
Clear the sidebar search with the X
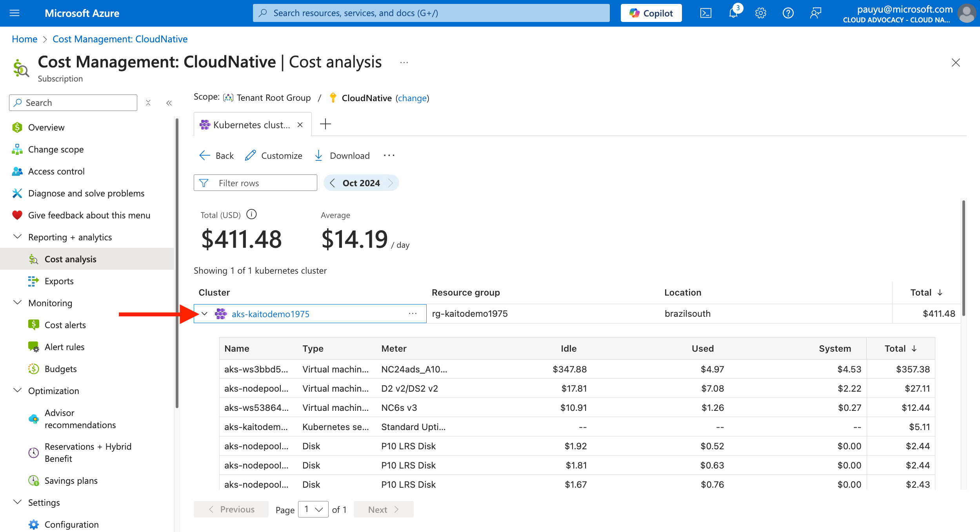[148, 103]
